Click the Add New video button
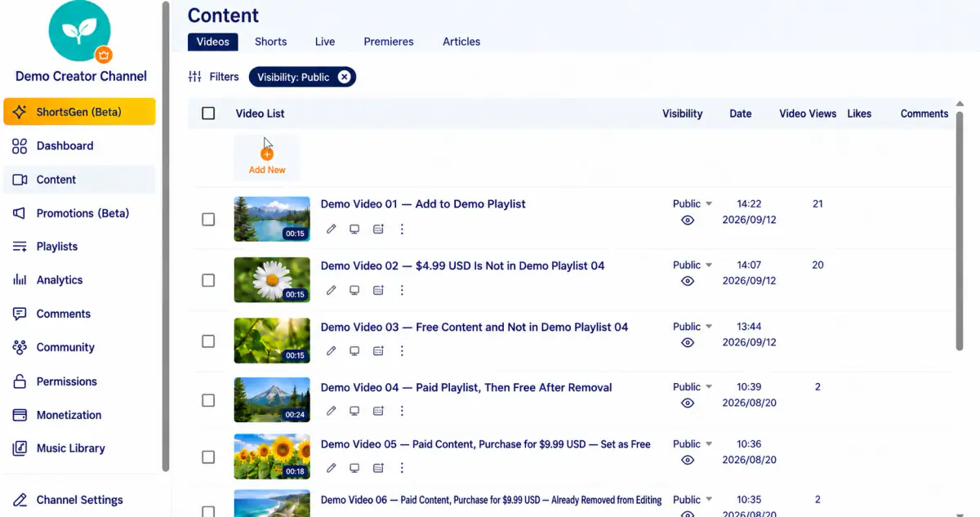The width and height of the screenshot is (980, 517). [267, 158]
